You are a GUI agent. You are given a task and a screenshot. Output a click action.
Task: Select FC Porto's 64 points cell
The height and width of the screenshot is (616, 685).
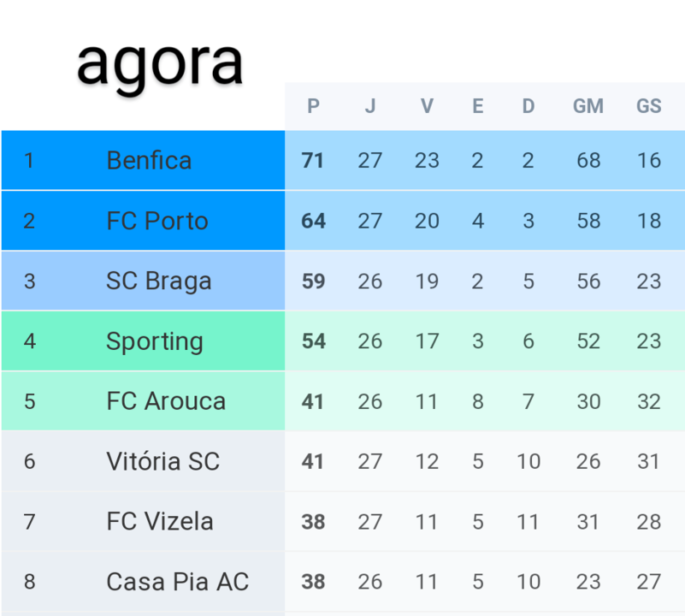[313, 221]
